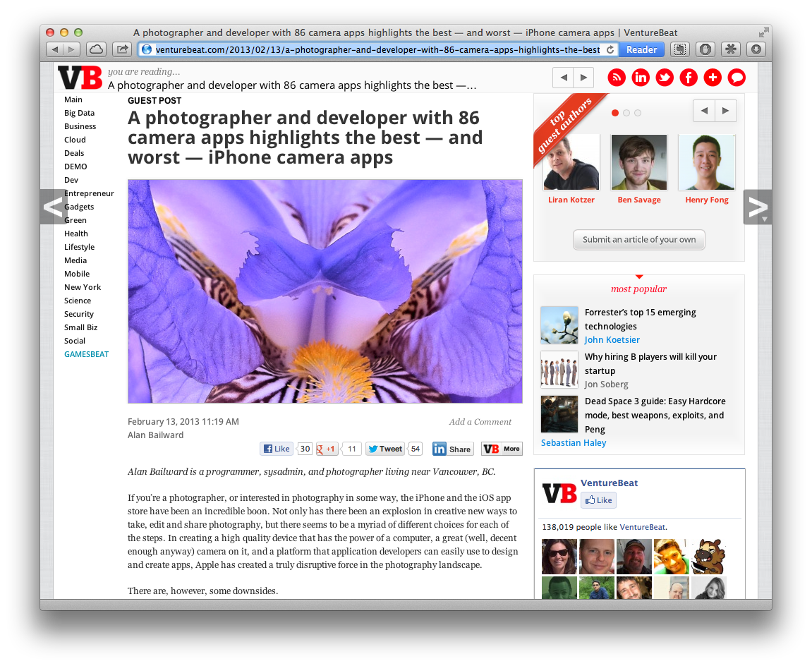Open VentureBeat page link in Facebook widget

pyautogui.click(x=609, y=483)
